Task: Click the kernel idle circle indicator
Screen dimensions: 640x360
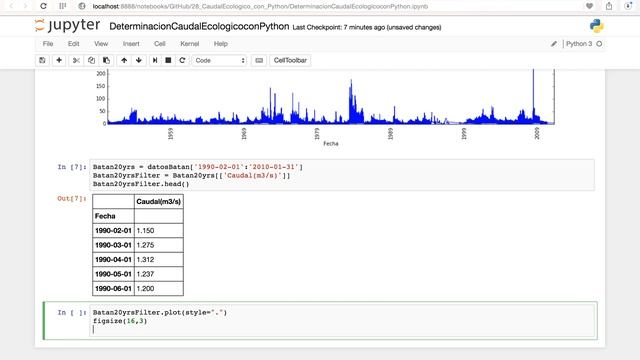Action: [x=599, y=44]
